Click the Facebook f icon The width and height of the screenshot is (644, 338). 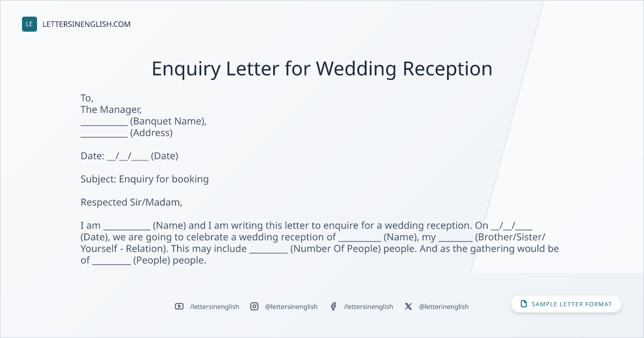coord(333,306)
